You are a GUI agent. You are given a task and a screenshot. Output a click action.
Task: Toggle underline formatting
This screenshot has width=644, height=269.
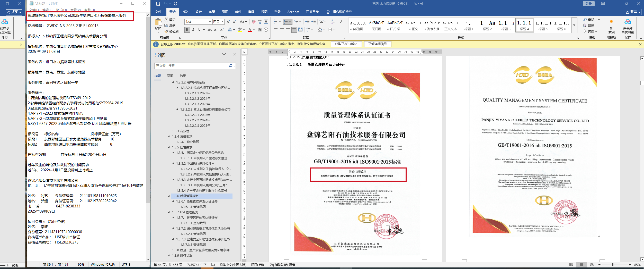pos(199,30)
